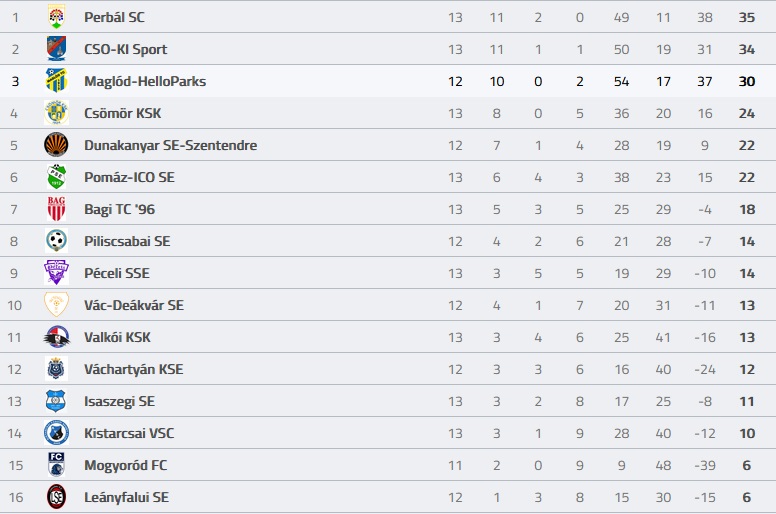Select the Kistarcsai VSC blue round crest
Image resolution: width=776 pixels, height=514 pixels.
pyautogui.click(x=56, y=433)
